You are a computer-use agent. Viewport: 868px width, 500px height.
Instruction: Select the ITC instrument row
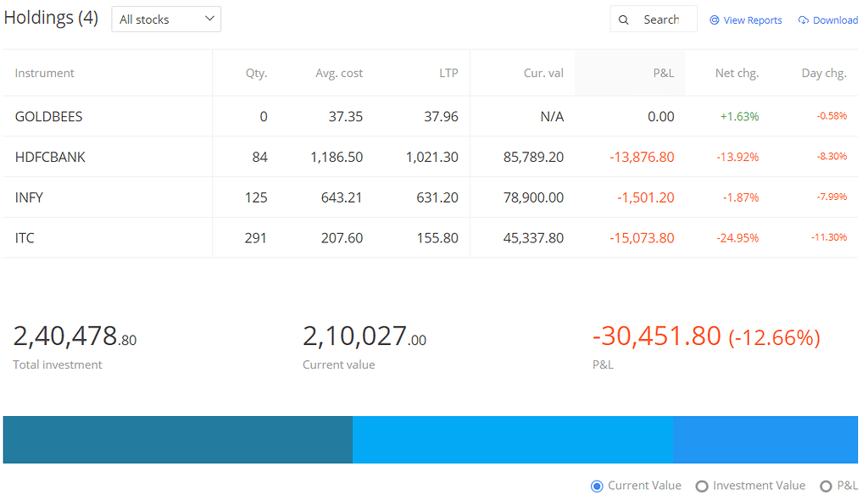25,238
